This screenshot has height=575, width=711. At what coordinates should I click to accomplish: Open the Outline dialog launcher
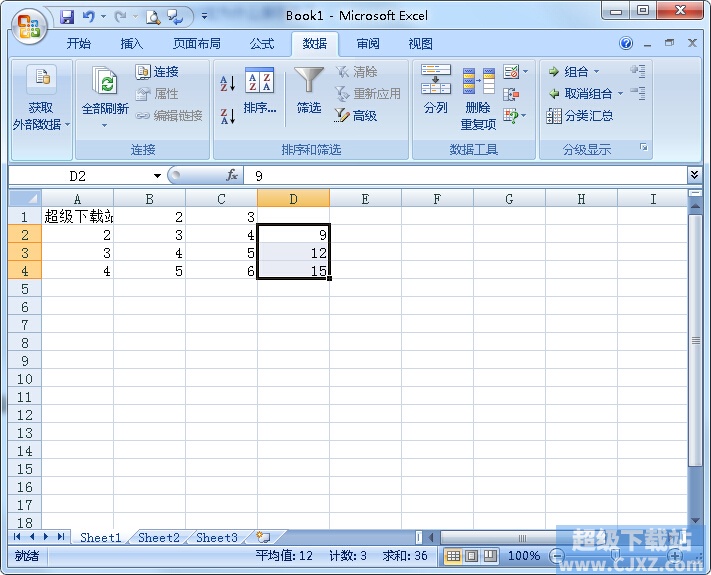[x=644, y=147]
